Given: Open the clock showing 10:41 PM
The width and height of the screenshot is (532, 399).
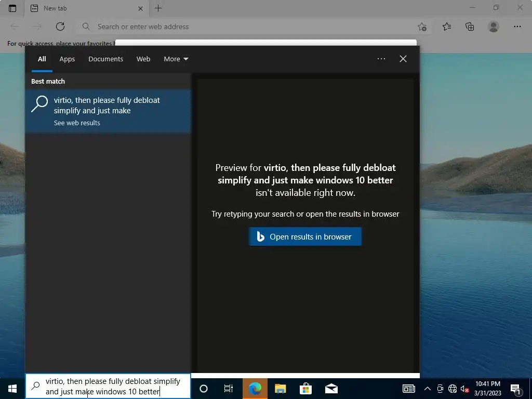Looking at the screenshot, I should 487,389.
